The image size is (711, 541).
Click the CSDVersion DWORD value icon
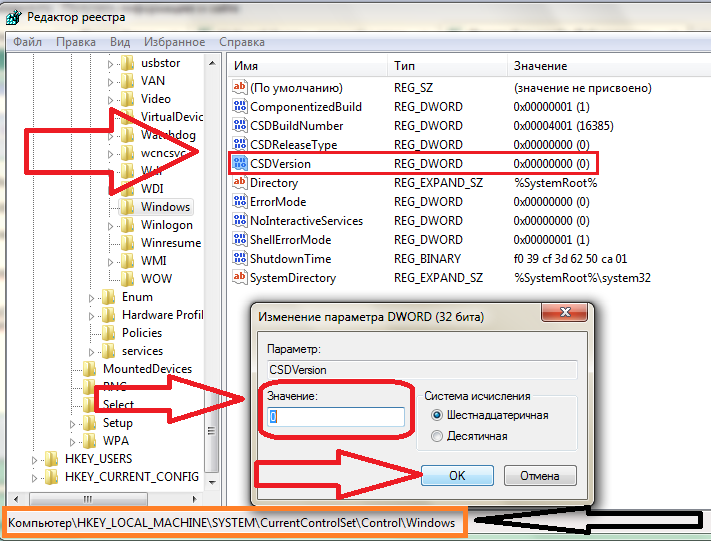pos(239,164)
